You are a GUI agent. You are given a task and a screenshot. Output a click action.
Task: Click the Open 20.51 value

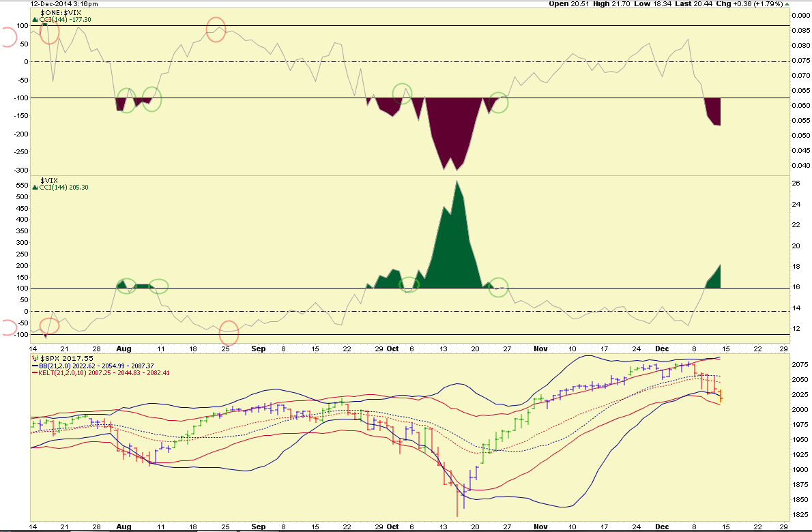569,3
